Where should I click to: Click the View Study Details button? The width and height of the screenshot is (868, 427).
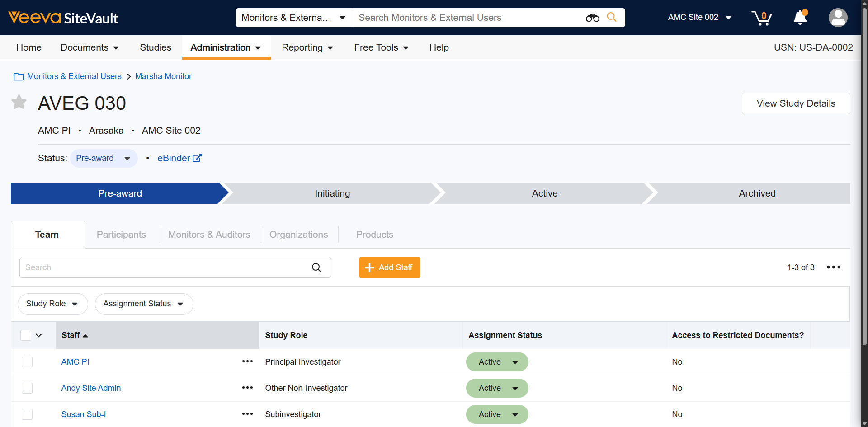796,103
